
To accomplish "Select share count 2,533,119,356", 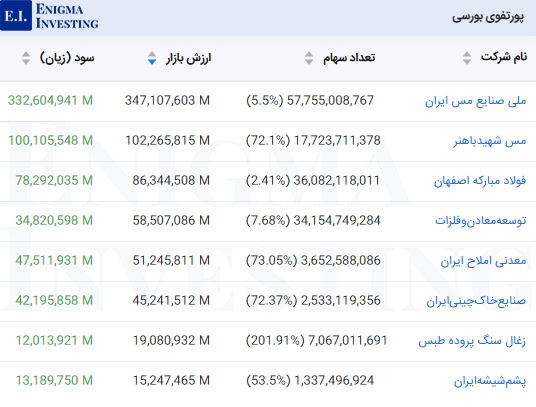I will (x=340, y=300).
